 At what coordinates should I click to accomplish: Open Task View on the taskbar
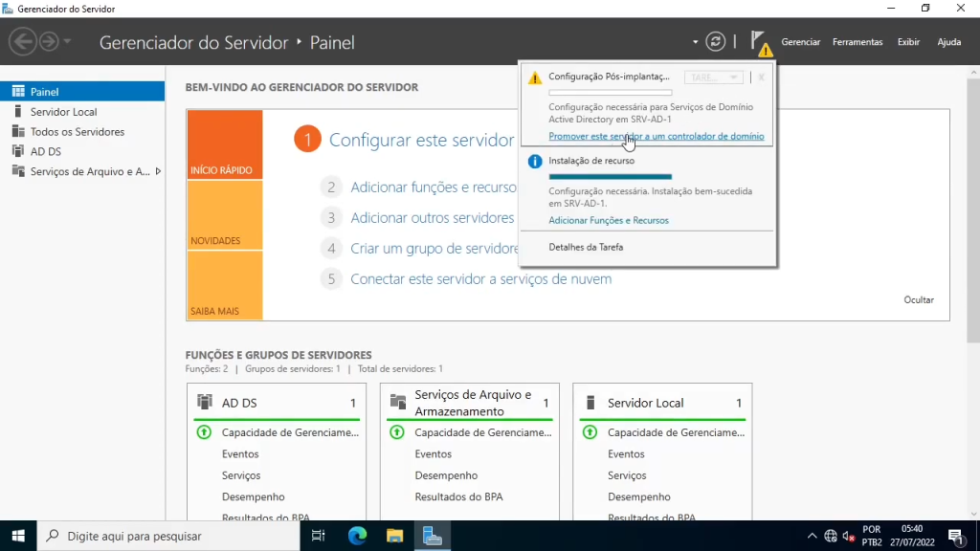[318, 536]
